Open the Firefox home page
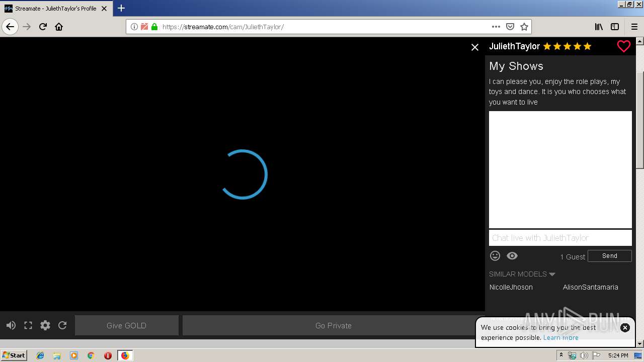The height and width of the screenshot is (362, 644). [x=59, y=27]
